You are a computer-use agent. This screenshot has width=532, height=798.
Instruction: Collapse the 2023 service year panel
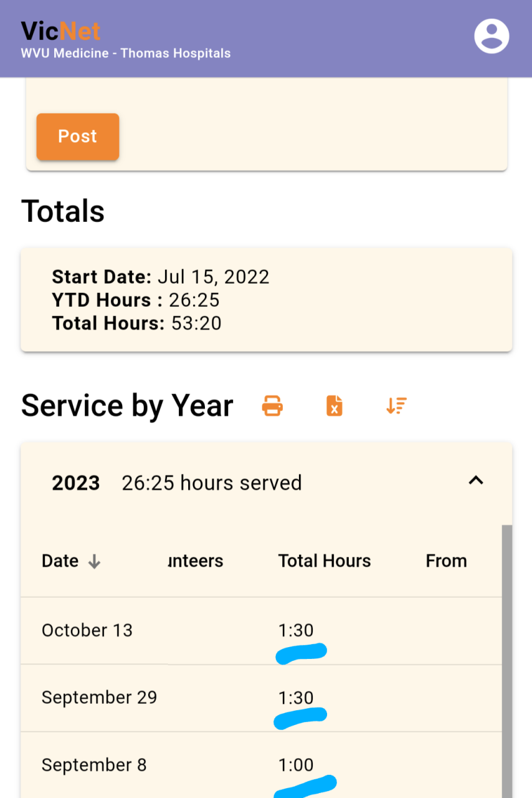point(476,481)
